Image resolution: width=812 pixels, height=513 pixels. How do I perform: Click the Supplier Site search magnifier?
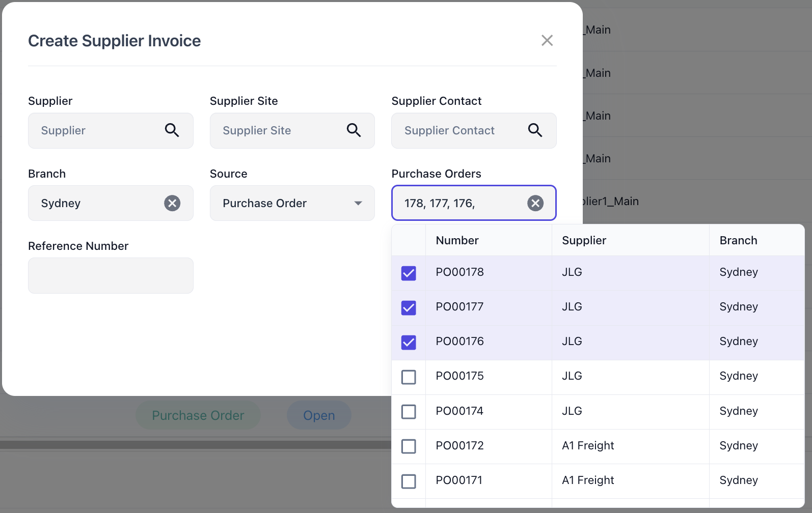354,130
